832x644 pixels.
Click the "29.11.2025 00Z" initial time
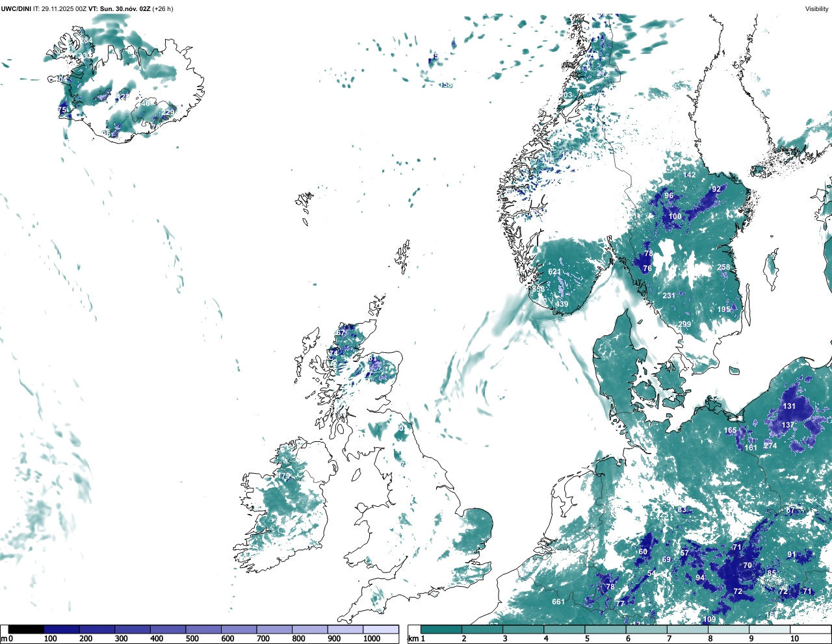coord(64,8)
